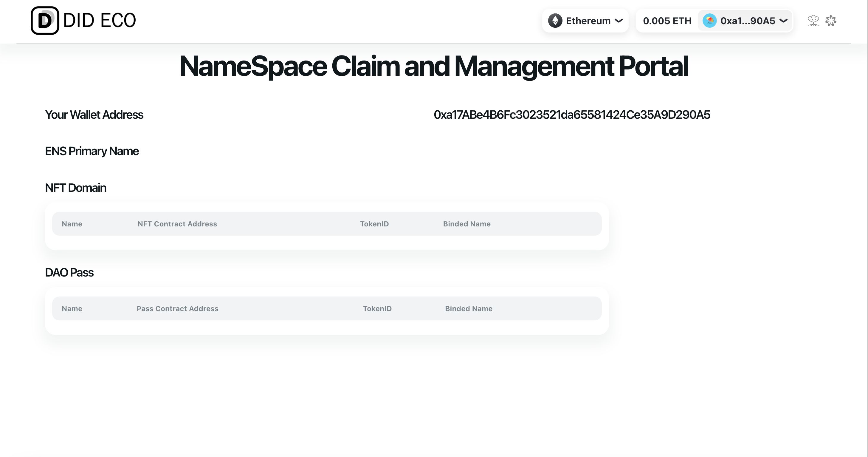Viewport: 868px width, 457px height.
Task: Click the flower pinwheel icon in header
Action: pos(831,21)
